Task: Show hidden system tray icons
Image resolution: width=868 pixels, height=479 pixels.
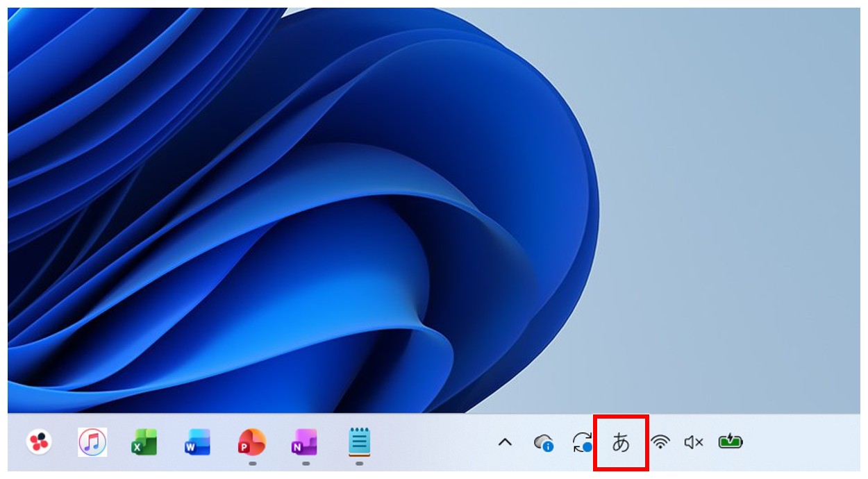Action: click(506, 442)
